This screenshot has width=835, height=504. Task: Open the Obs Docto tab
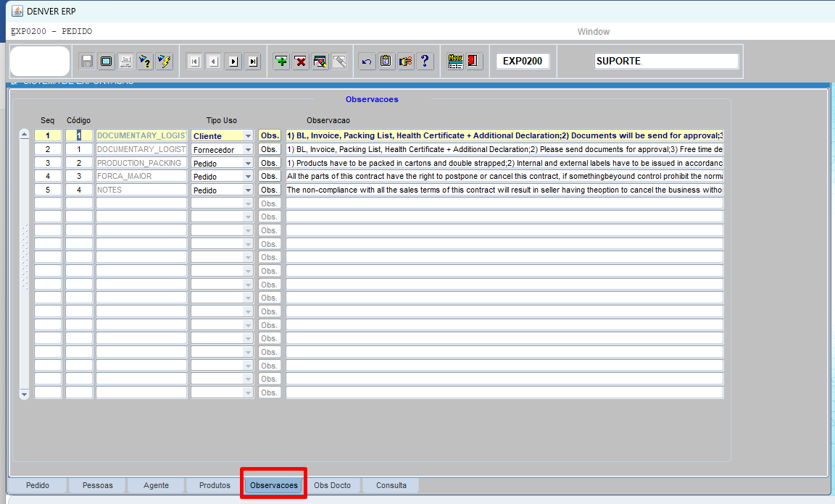332,485
